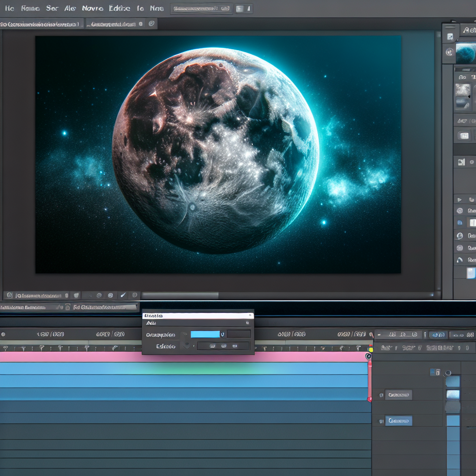Click the dark field right of the blue field

click(x=238, y=334)
